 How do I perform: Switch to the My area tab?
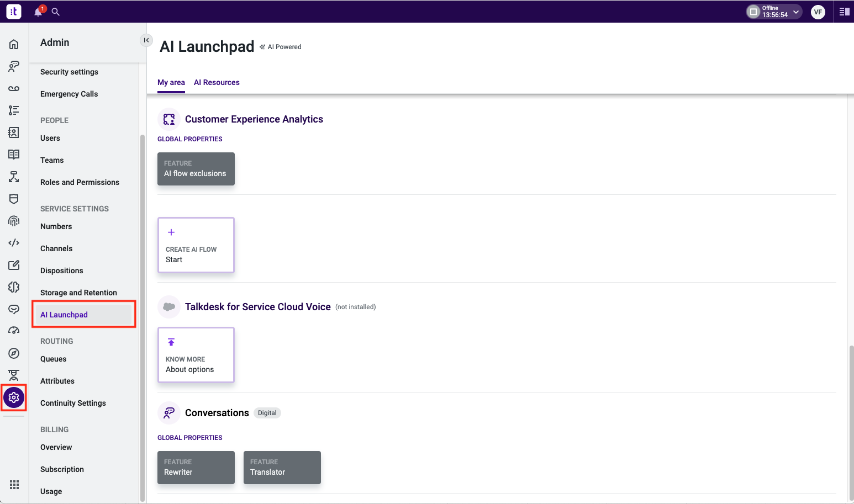(171, 83)
